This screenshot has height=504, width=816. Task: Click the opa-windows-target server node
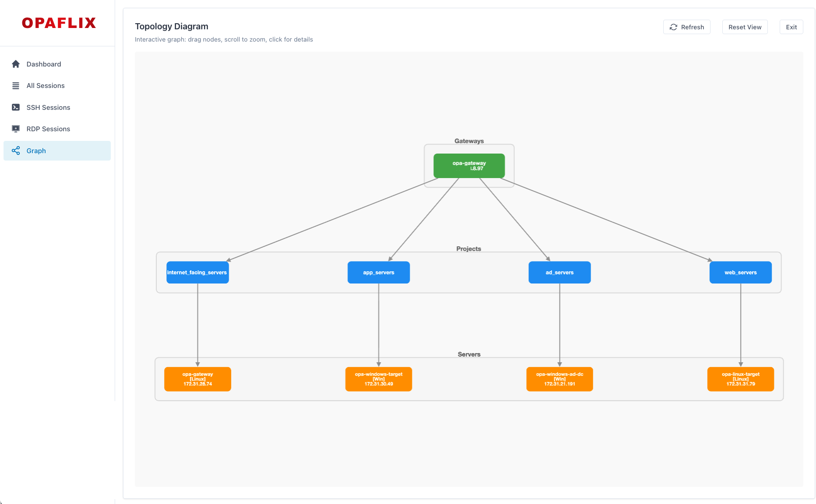tap(378, 379)
